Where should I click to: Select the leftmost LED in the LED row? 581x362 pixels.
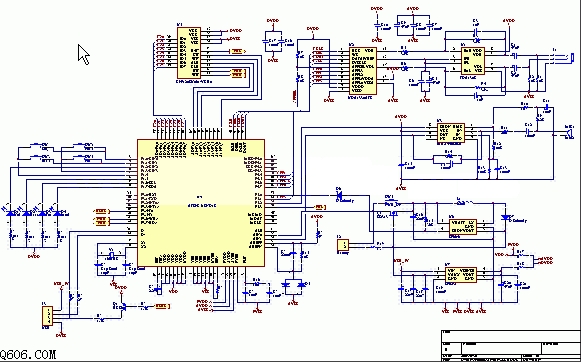click(x=10, y=213)
